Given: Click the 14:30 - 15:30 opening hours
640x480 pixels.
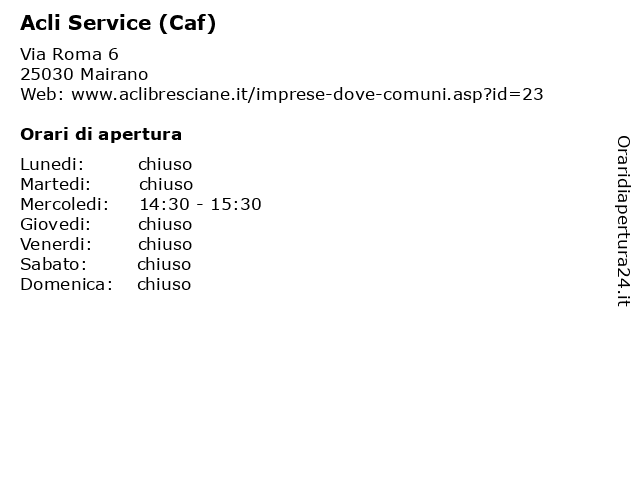Looking at the screenshot, I should pos(200,204).
